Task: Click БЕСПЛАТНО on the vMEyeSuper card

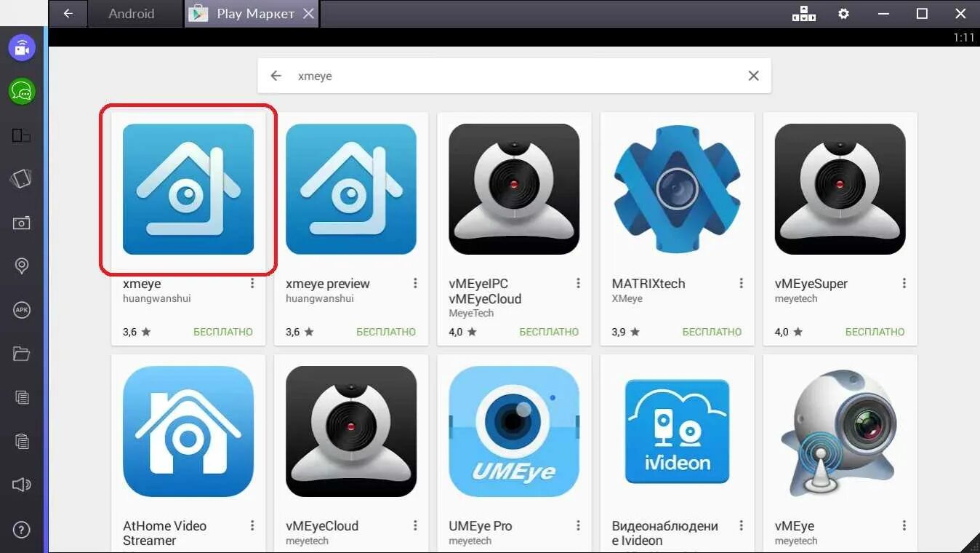Action: (875, 332)
